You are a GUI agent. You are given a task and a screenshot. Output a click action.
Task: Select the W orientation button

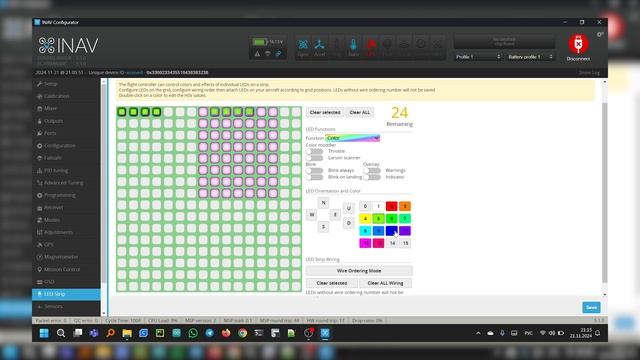(x=311, y=214)
